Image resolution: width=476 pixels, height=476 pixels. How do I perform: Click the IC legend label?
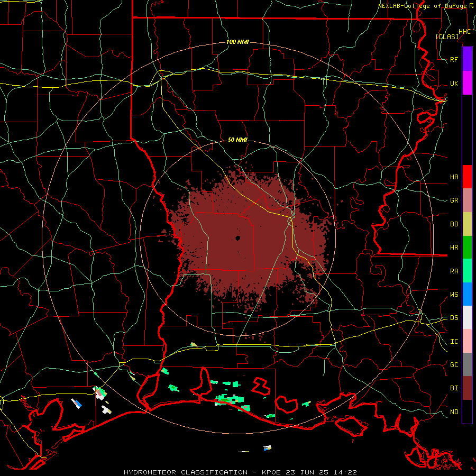point(454,342)
